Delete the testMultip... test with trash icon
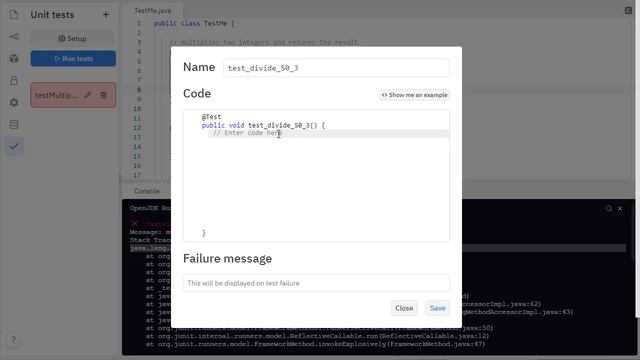The height and width of the screenshot is (360, 640). point(103,95)
